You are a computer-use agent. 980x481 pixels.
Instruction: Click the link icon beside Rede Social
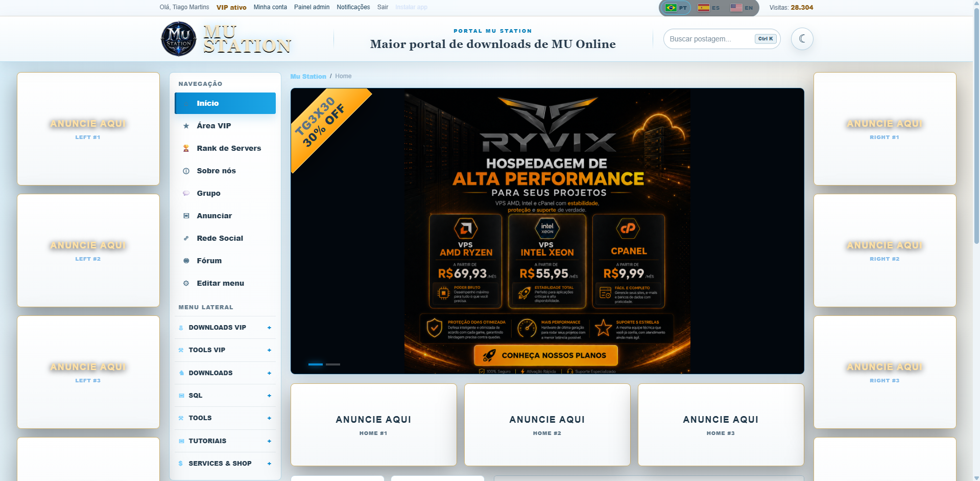(186, 238)
